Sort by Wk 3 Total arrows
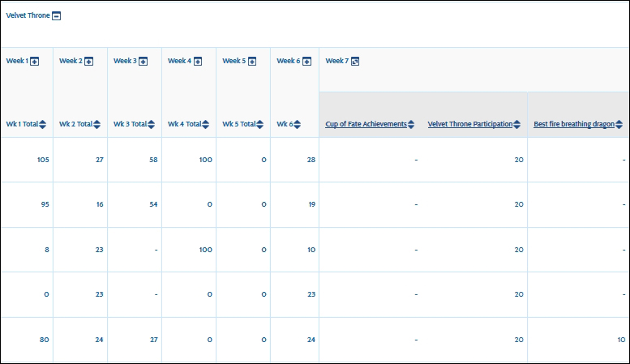The image size is (630, 364). [x=151, y=125]
